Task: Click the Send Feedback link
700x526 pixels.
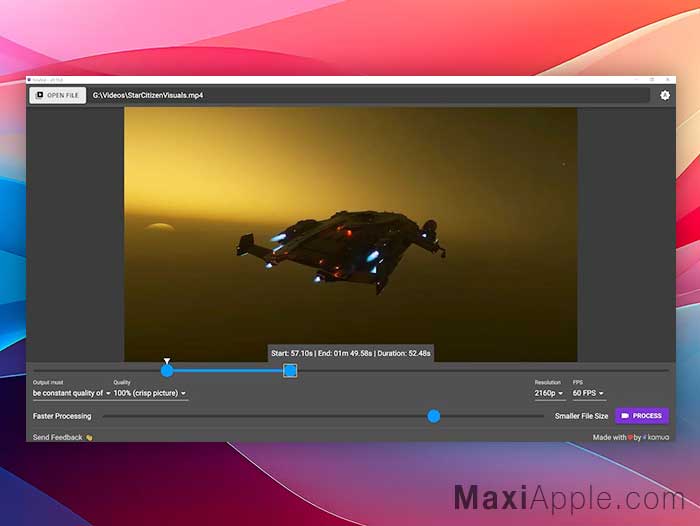Action: 62,437
